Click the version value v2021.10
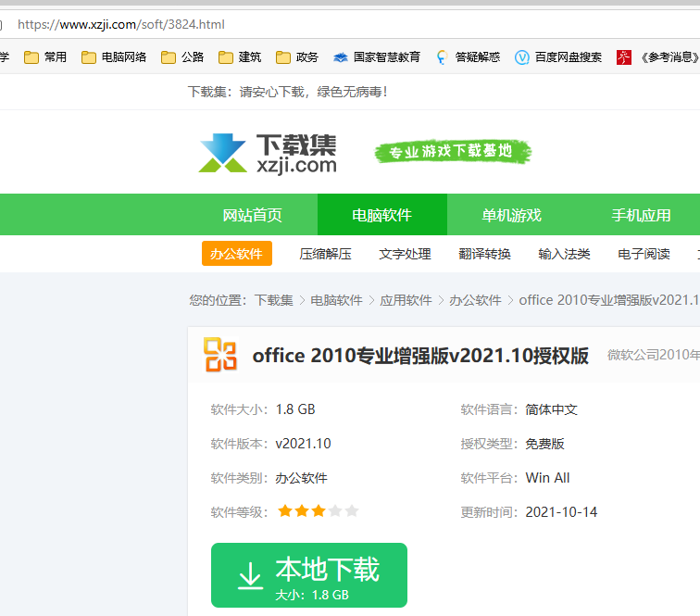This screenshot has width=700, height=616. pyautogui.click(x=303, y=444)
